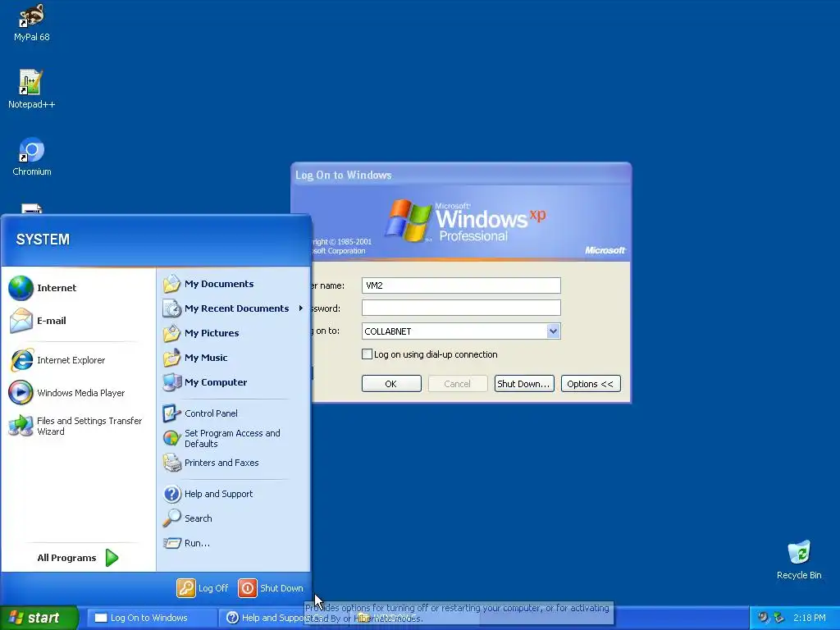Collapse options with Options << button
Screen dimensions: 840x630
coord(591,384)
